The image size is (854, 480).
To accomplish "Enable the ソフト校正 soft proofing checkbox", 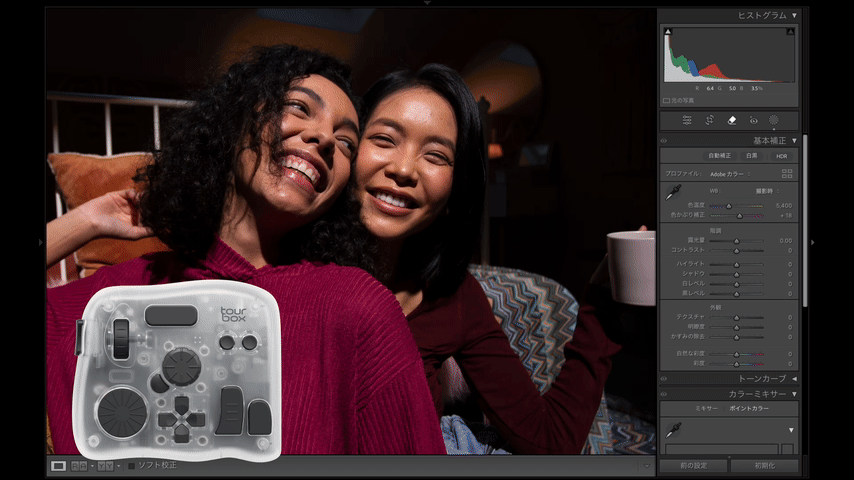I will pyautogui.click(x=132, y=466).
